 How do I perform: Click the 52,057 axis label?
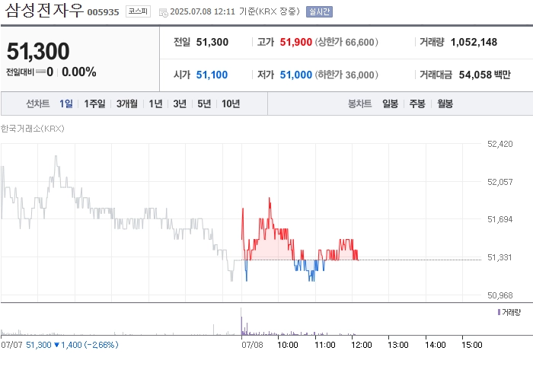pos(499,182)
